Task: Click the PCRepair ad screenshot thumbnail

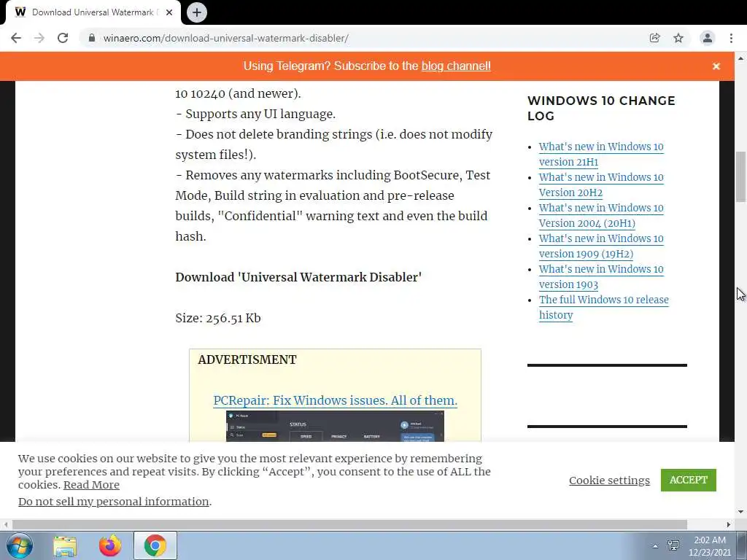Action: coord(335,426)
